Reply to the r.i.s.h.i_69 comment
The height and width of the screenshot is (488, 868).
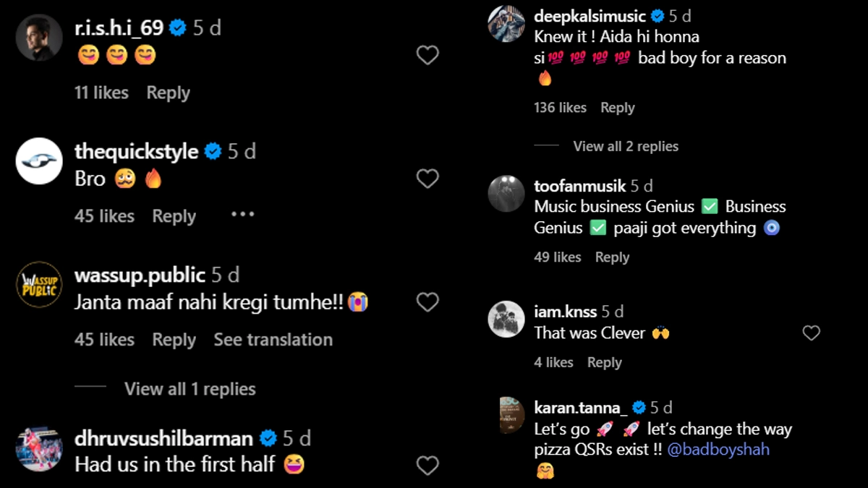coord(168,93)
